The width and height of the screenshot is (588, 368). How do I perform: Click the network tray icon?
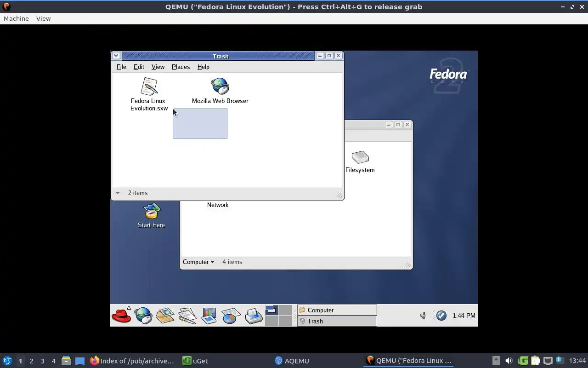pos(548,361)
